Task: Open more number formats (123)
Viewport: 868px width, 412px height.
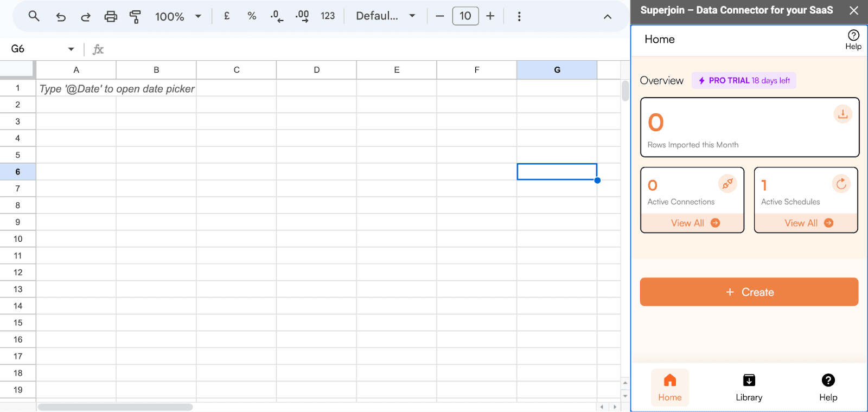Action: pos(328,16)
